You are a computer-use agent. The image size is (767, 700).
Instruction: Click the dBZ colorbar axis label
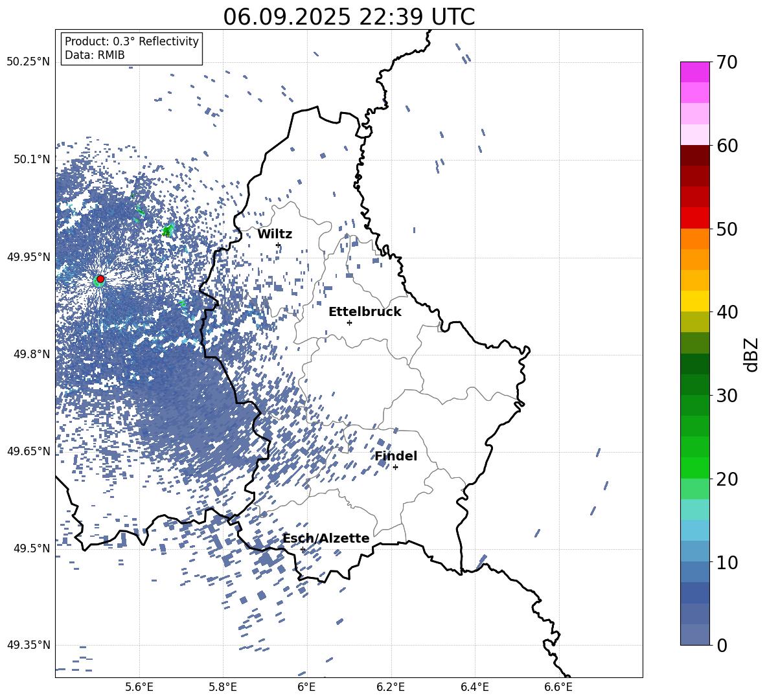(752, 354)
